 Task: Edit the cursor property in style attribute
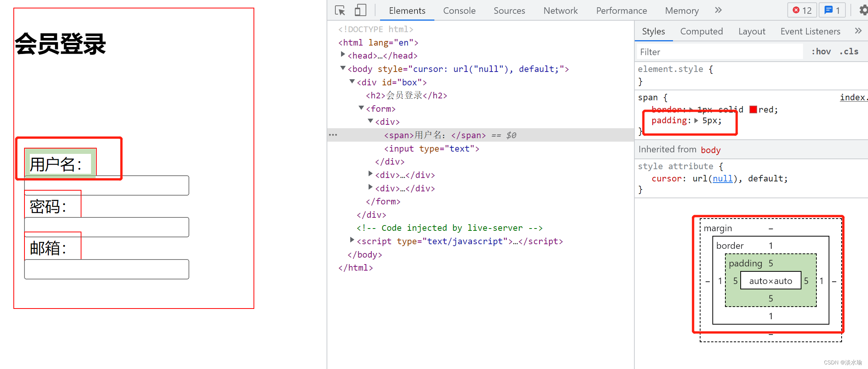pyautogui.click(x=666, y=178)
